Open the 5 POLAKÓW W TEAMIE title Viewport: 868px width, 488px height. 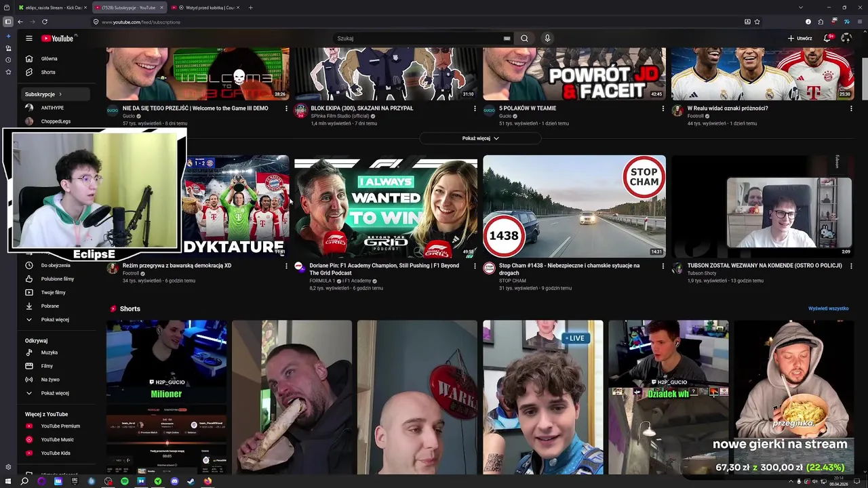[x=528, y=108]
